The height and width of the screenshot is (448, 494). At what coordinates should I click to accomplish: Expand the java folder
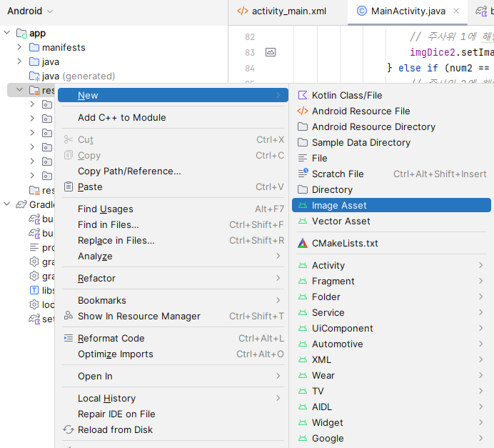click(19, 61)
